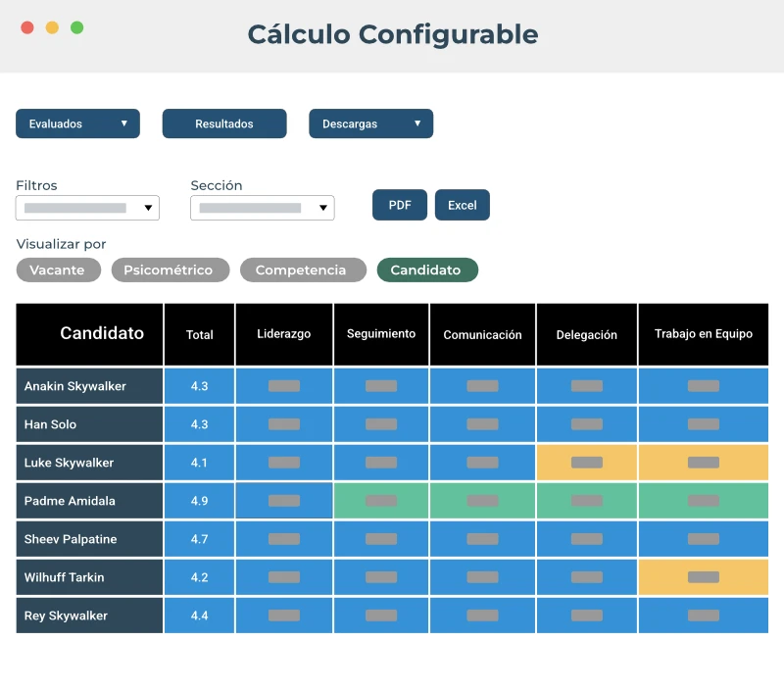
Task: Click Han Solo's Comunicación rating bar
Action: 482,424
